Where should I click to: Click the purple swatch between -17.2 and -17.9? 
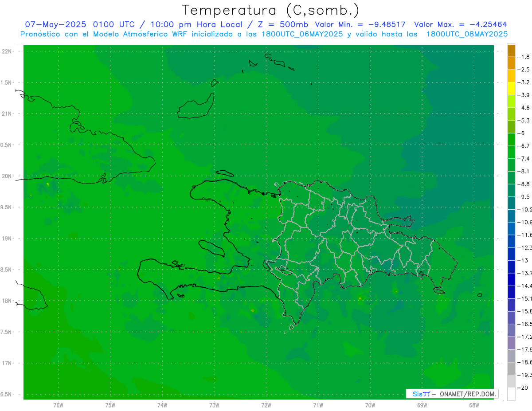point(511,343)
